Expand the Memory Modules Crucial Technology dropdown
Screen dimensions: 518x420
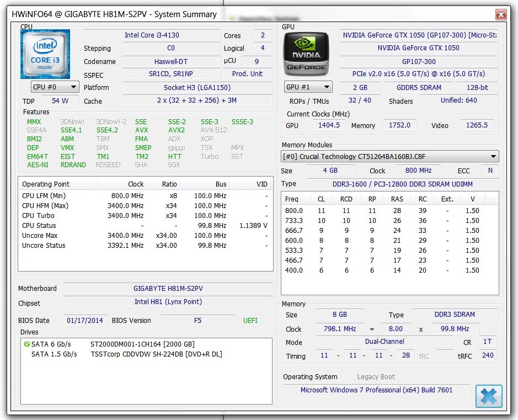(x=389, y=156)
